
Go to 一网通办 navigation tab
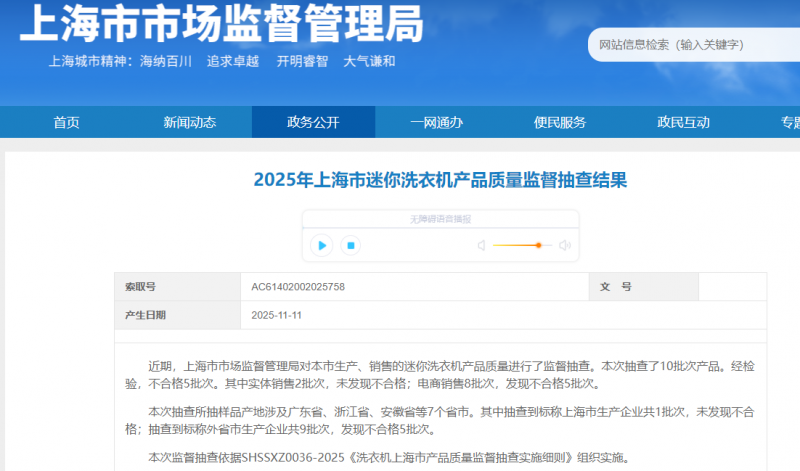pos(436,122)
